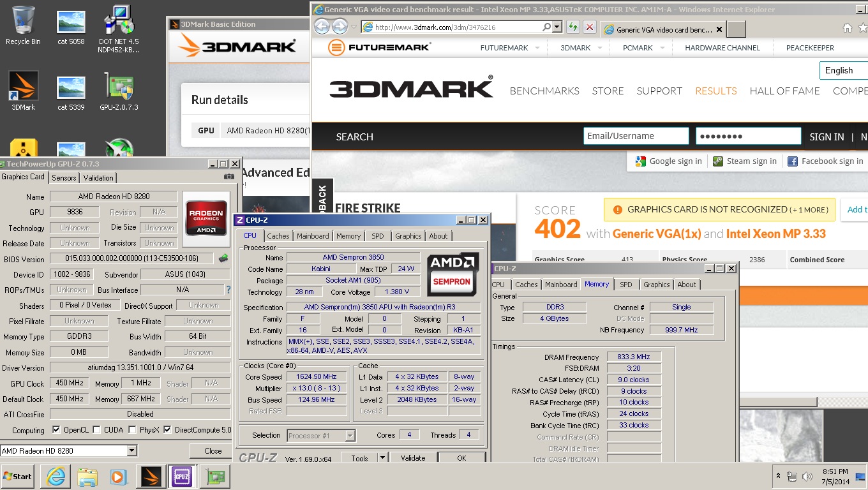Open the About tab in front CPU-Z
The height and width of the screenshot is (490, 868).
click(x=438, y=236)
